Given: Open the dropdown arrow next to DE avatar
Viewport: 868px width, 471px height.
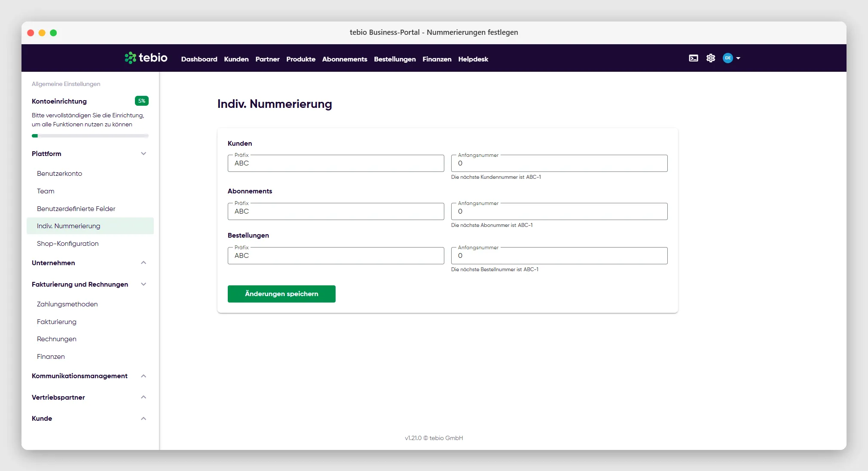Looking at the screenshot, I should pos(738,58).
